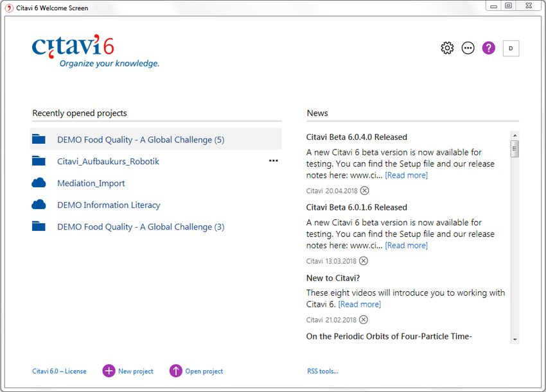Screen dimensions: 546x392
Task: Read more about the eight intro videos
Action: point(359,304)
